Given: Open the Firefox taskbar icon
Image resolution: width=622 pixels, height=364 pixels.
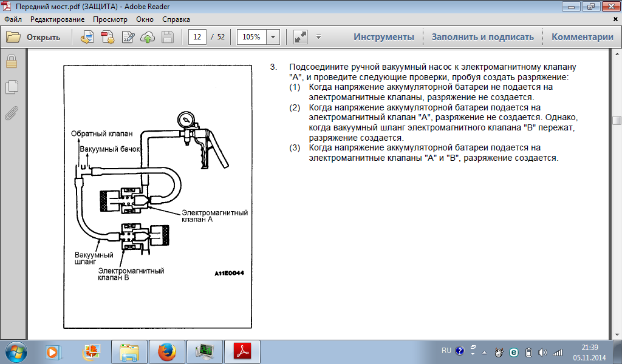Looking at the screenshot, I should [166, 352].
